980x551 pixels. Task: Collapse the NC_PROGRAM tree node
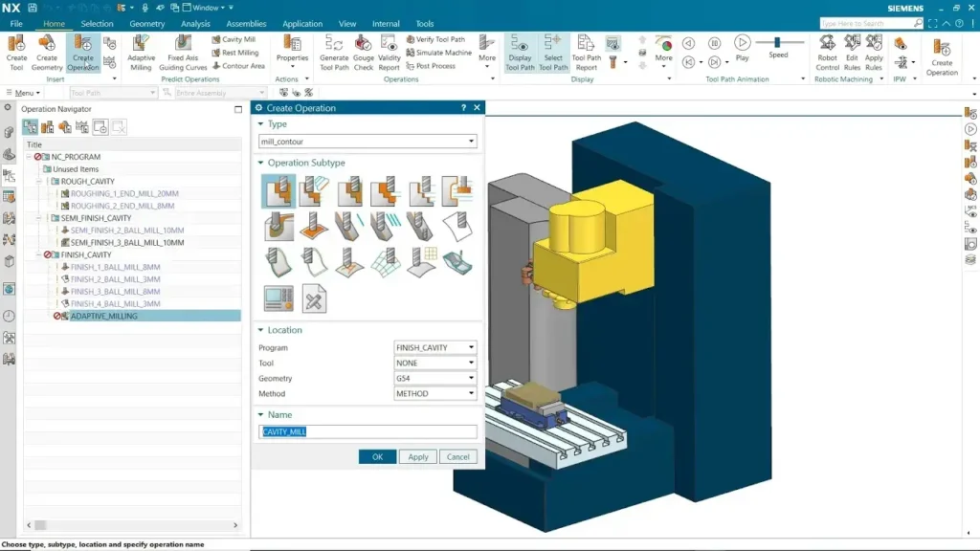29,157
